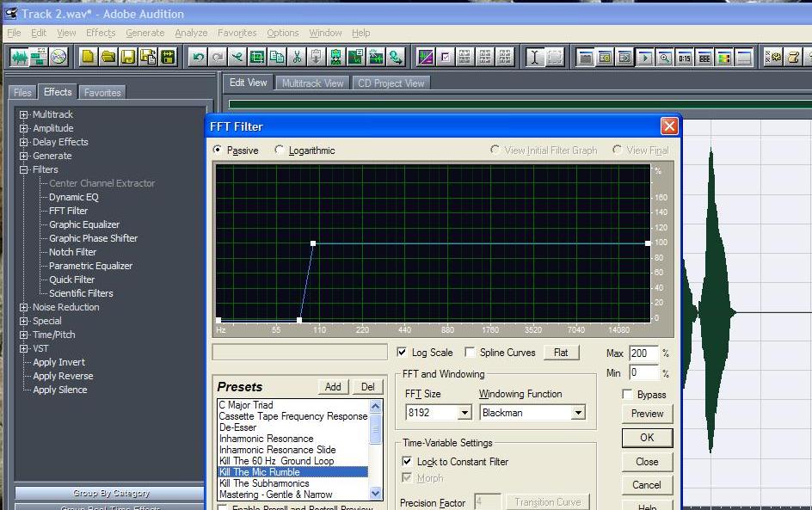Enable the Bypass checkbox

point(627,395)
